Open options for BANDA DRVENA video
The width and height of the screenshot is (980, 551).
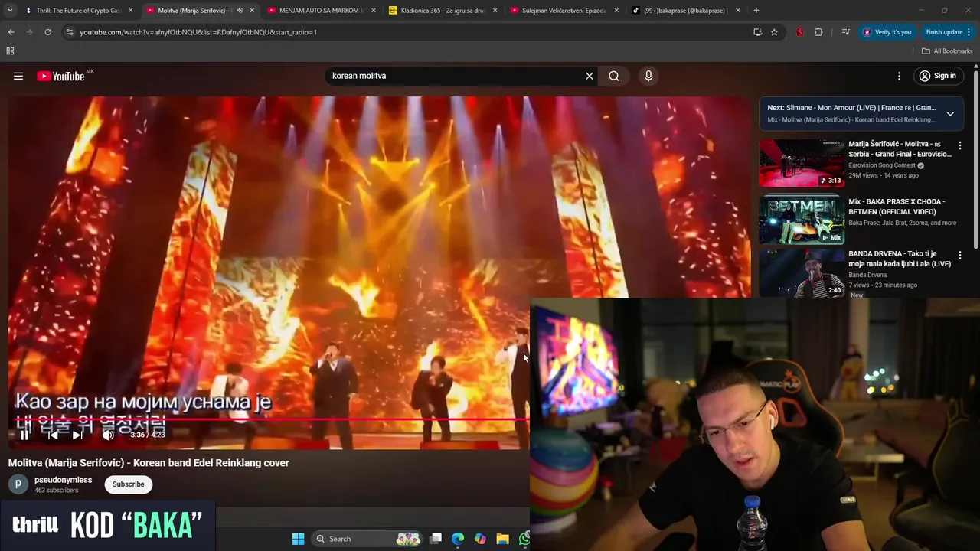960,255
